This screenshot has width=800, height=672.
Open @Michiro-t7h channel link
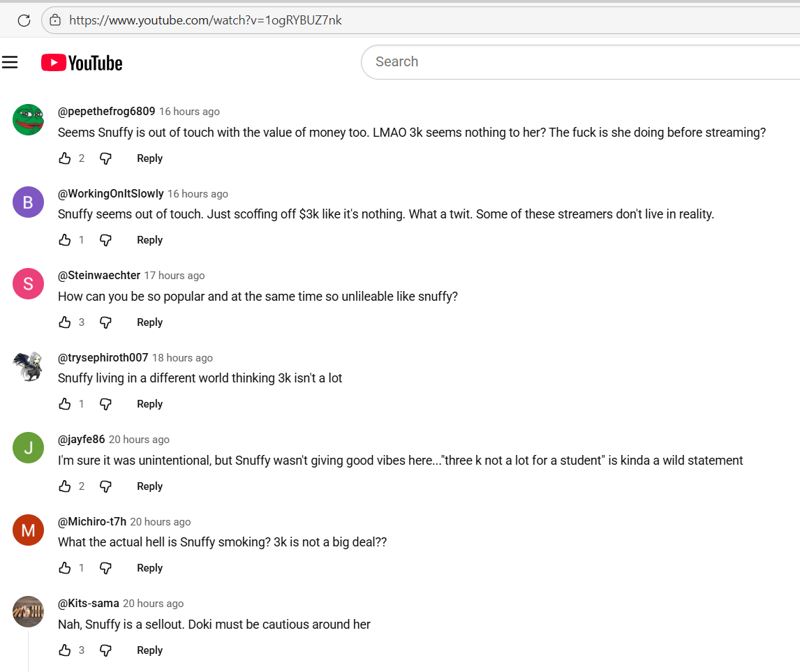pos(92,521)
